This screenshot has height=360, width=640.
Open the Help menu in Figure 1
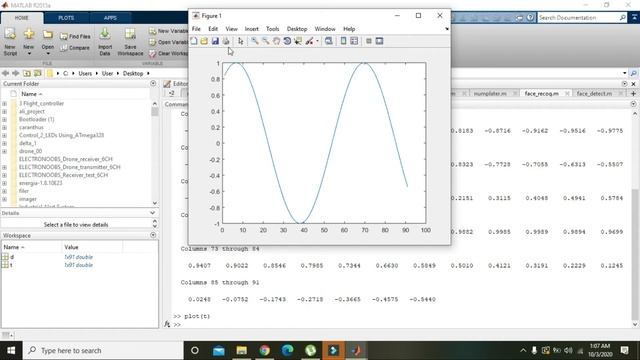coord(349,29)
